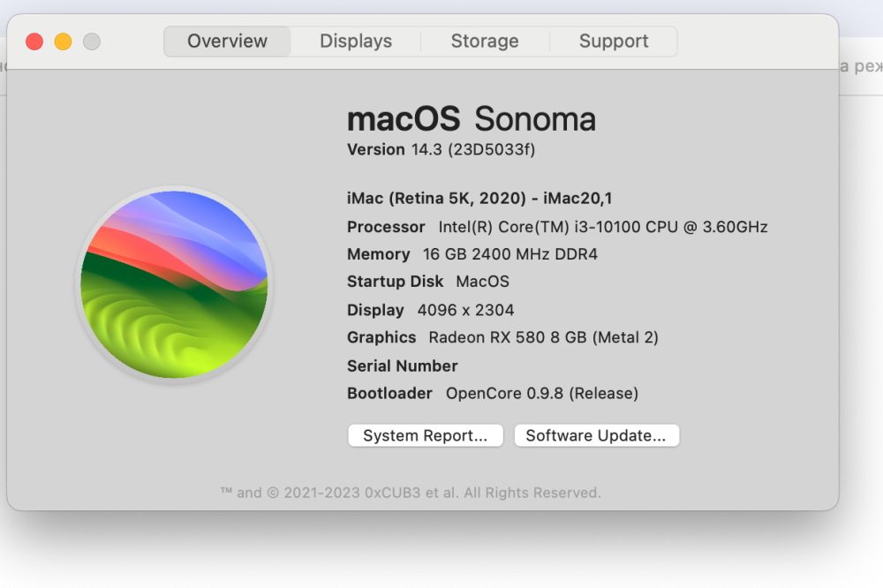This screenshot has height=588, width=883.
Task: Click the Graphics Radeon RX 580 line
Action: pyautogui.click(x=502, y=337)
